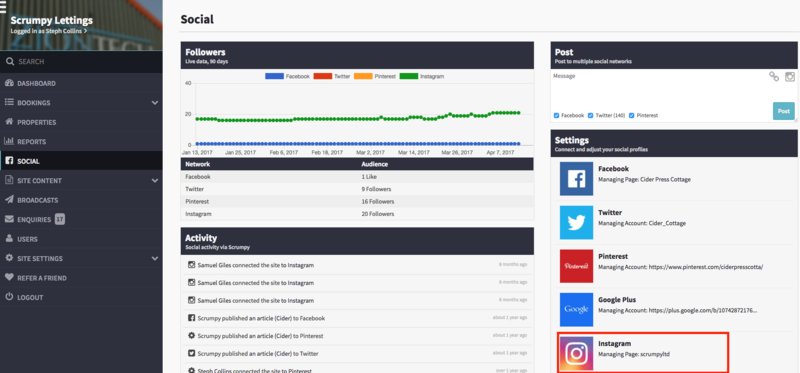This screenshot has width=800, height=373.
Task: Toggle the Twitter (140) checkbox
Action: click(x=591, y=115)
